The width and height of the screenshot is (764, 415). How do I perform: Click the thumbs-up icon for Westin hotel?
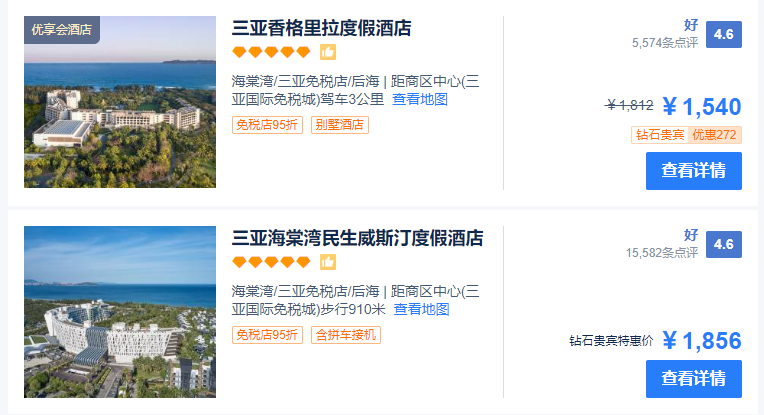328,262
